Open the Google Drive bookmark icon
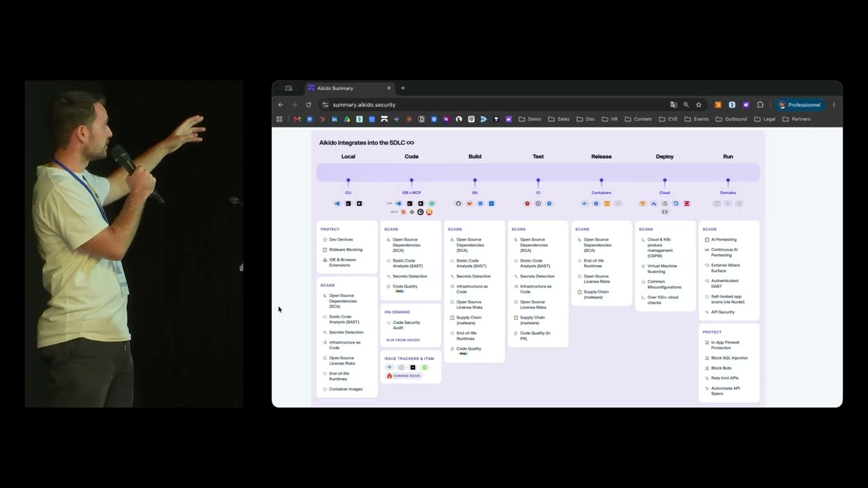Viewport: 868px width, 488px height. pos(347,119)
